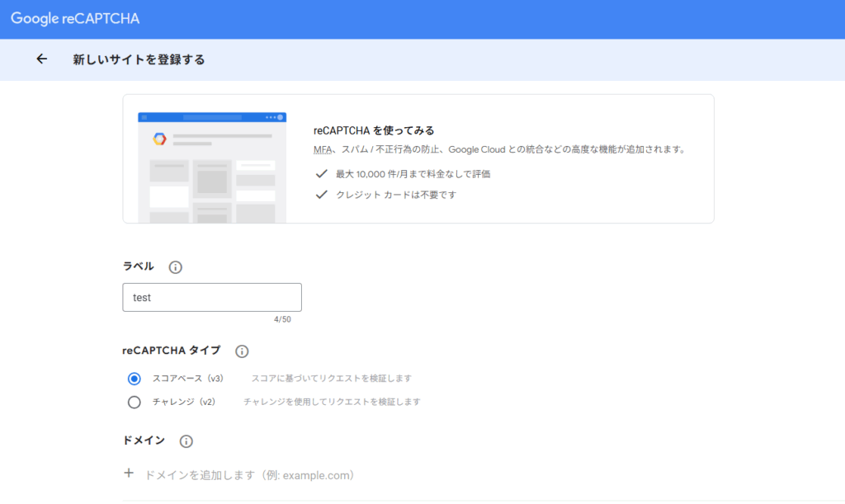Screen dimensions: 845x504
Task: Select the チャレンジ (v2) radio button
Action: pyautogui.click(x=135, y=403)
